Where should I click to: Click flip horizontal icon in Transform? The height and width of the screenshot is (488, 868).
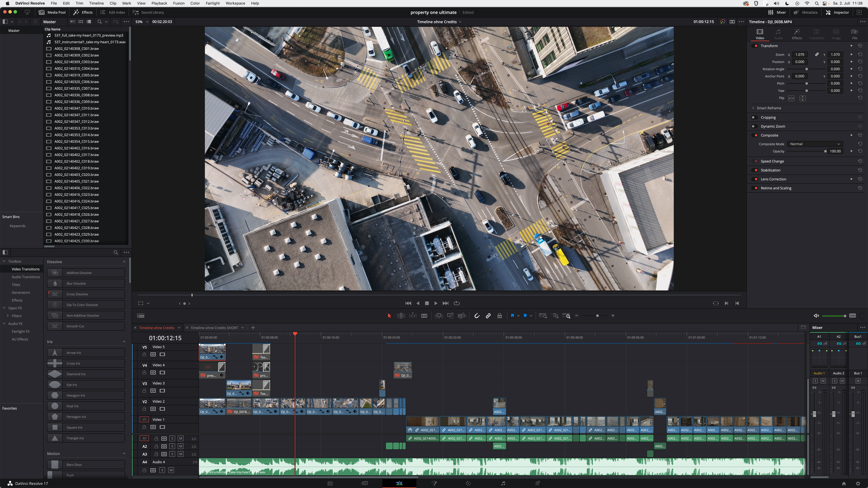coord(791,98)
